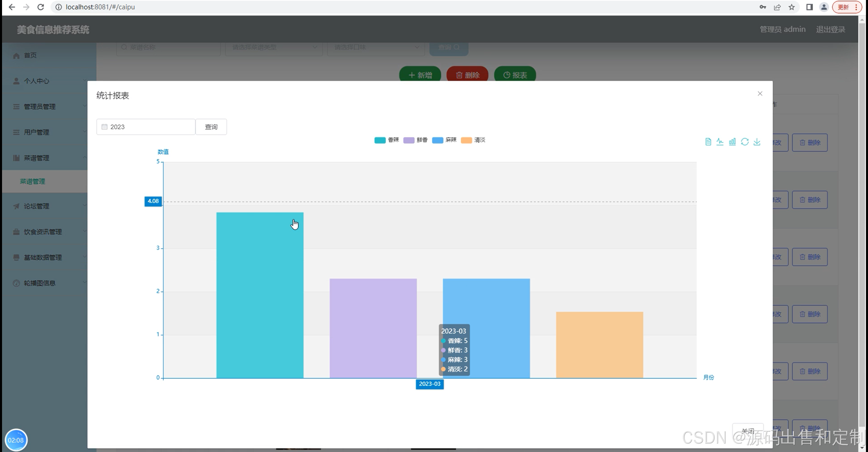This screenshot has width=868, height=452.
Task: Select 菜谱管理 submenu item
Action: (x=33, y=182)
